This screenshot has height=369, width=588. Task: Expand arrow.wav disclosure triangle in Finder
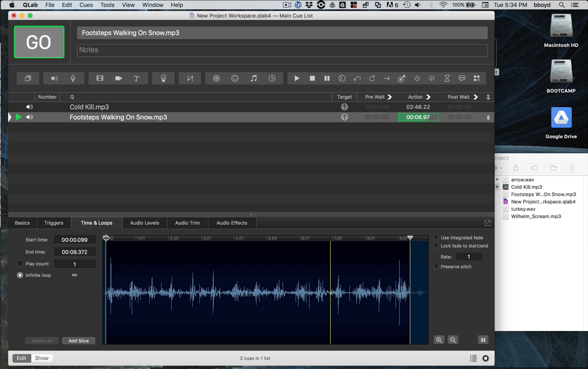[x=497, y=180]
